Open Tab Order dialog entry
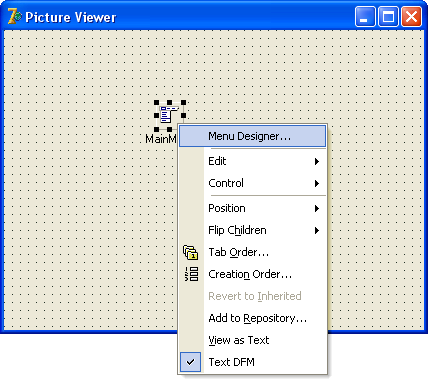428x380 pixels. (x=252, y=252)
